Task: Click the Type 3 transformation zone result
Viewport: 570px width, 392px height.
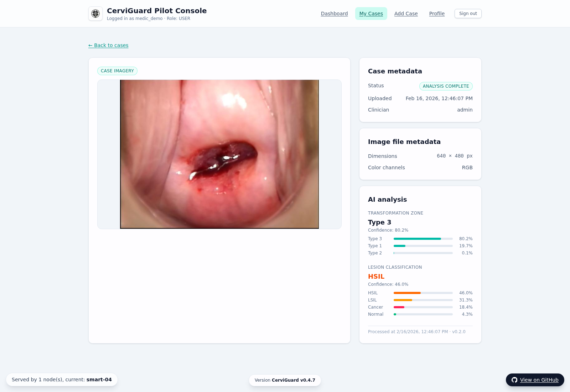Action: [379, 222]
